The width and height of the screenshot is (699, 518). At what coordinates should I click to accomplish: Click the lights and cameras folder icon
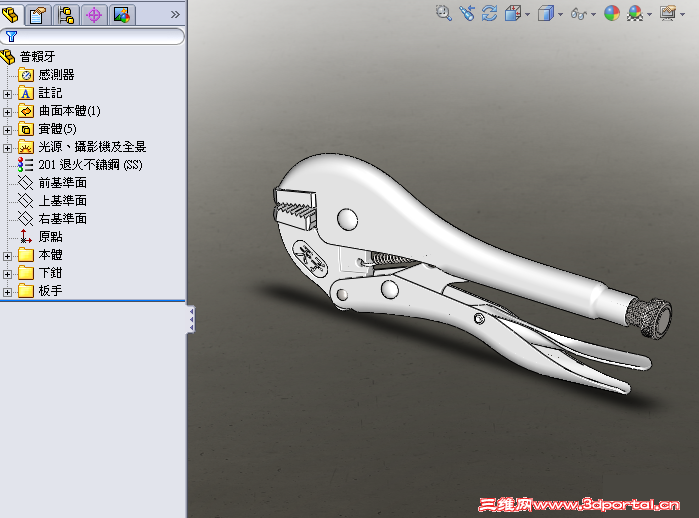click(26, 147)
